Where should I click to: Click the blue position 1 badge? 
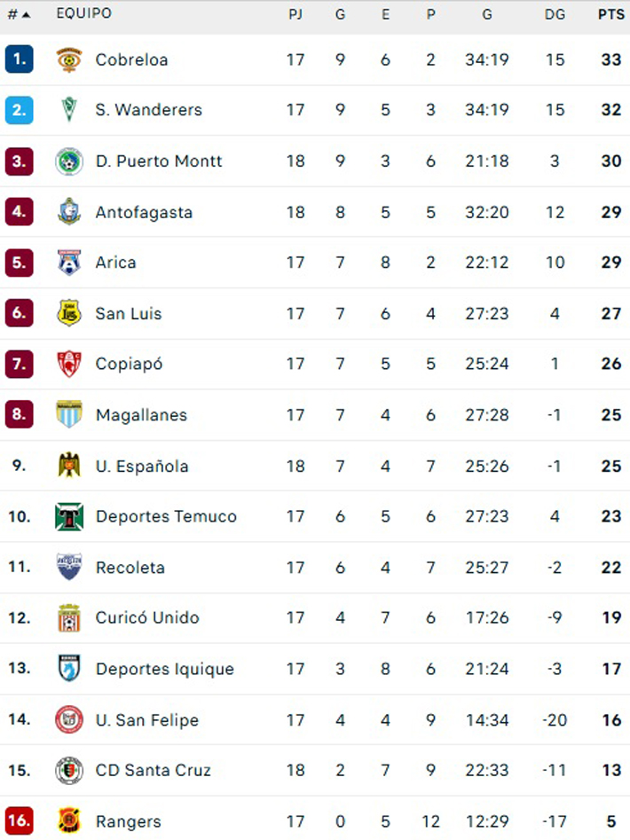[20, 59]
